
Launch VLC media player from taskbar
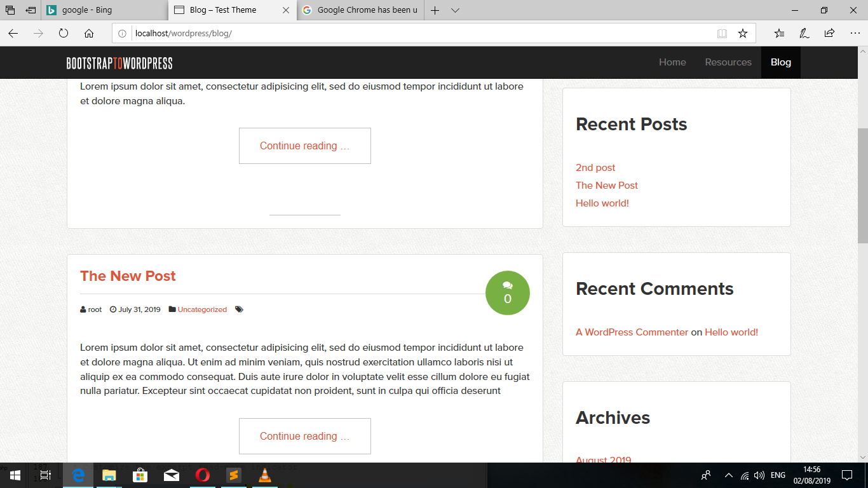point(264,475)
